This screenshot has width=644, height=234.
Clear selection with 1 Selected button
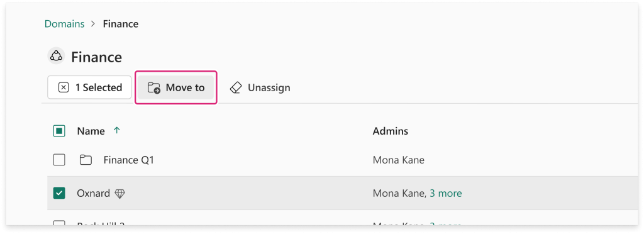[89, 87]
